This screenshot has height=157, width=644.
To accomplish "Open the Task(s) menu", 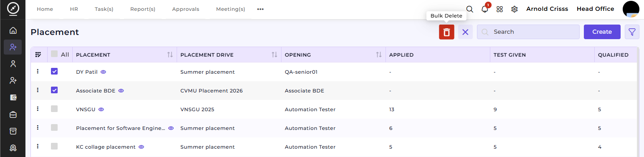I will (x=104, y=9).
